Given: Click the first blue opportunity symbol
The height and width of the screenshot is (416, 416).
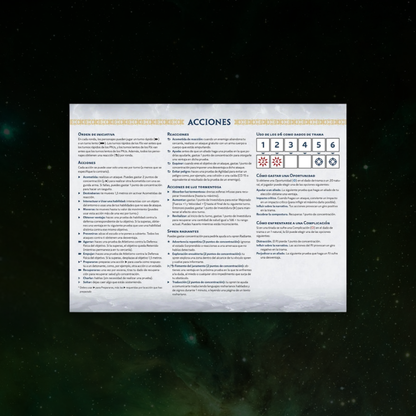Looking at the screenshot, I should (319, 162).
